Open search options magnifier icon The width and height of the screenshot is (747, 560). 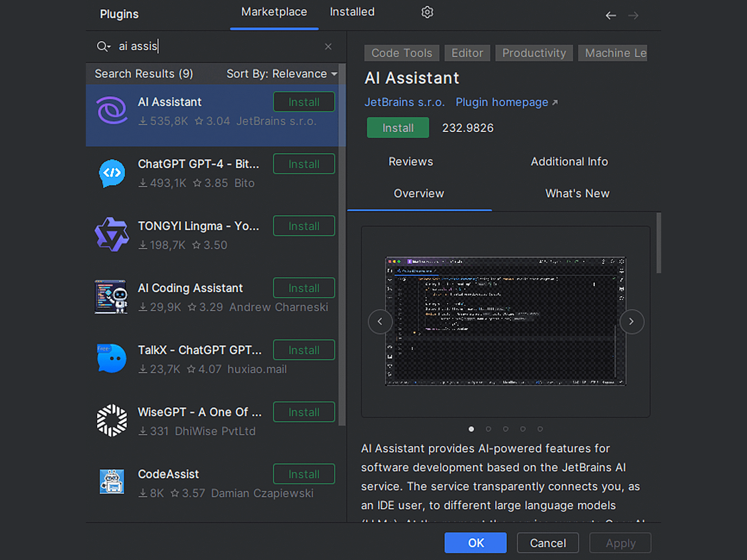click(103, 47)
